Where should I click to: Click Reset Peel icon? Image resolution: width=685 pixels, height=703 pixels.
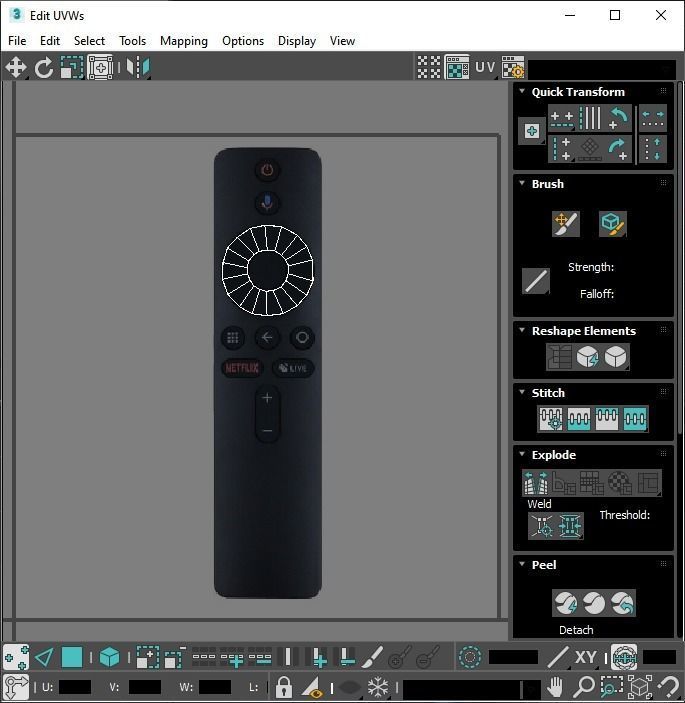(622, 603)
